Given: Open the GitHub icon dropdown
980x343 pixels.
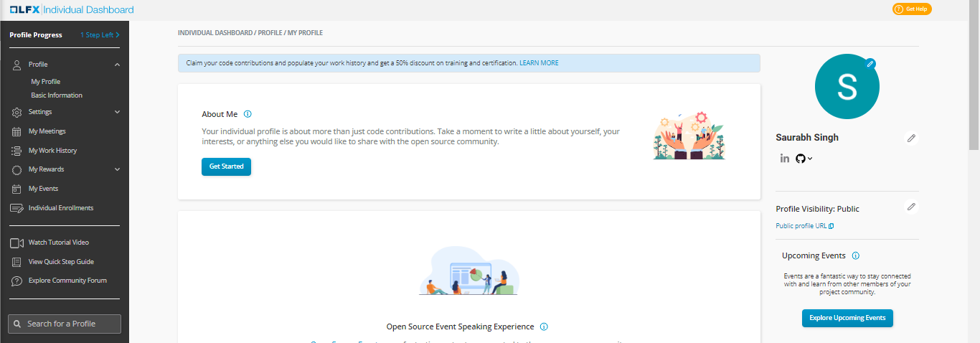Looking at the screenshot, I should [x=804, y=159].
